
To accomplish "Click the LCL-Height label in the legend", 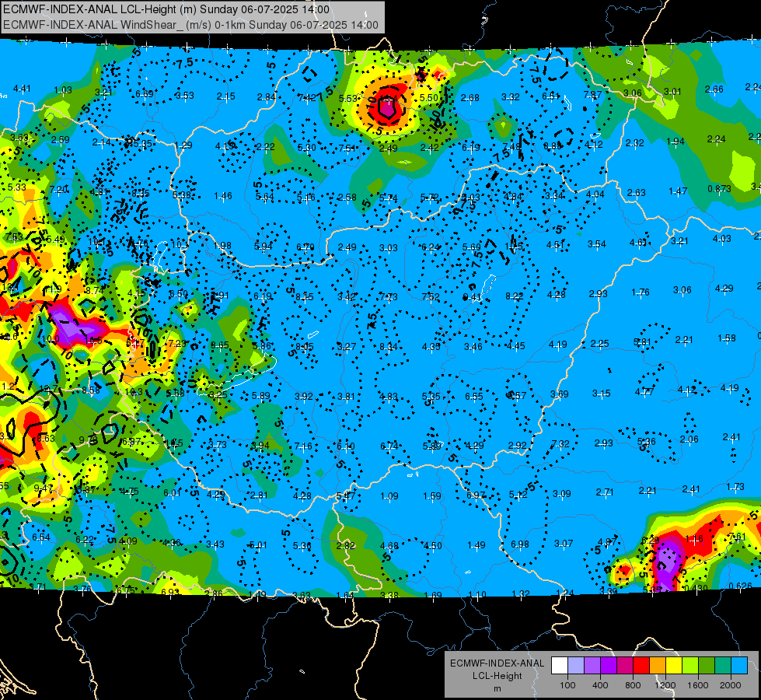I will click(x=497, y=676).
